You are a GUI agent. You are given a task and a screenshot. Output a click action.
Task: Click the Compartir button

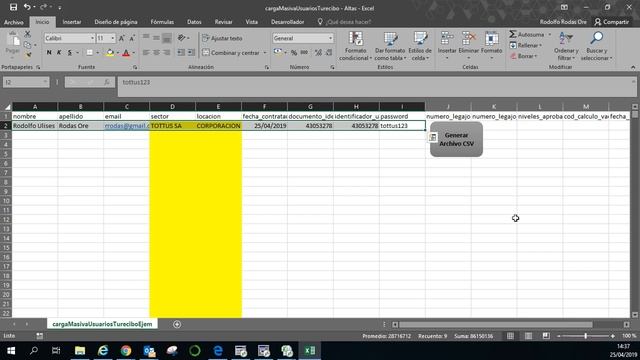611,22
